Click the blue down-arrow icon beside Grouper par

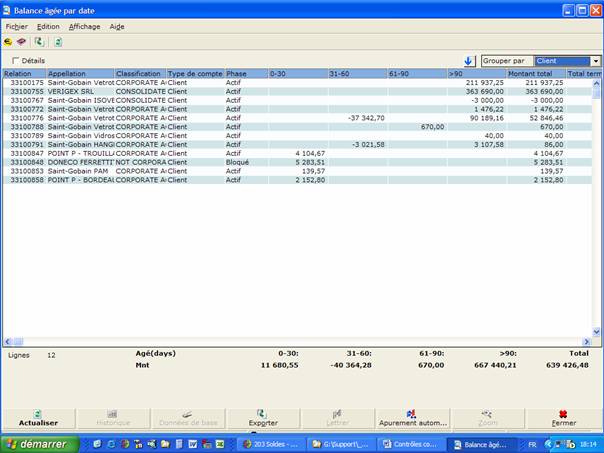click(x=469, y=61)
